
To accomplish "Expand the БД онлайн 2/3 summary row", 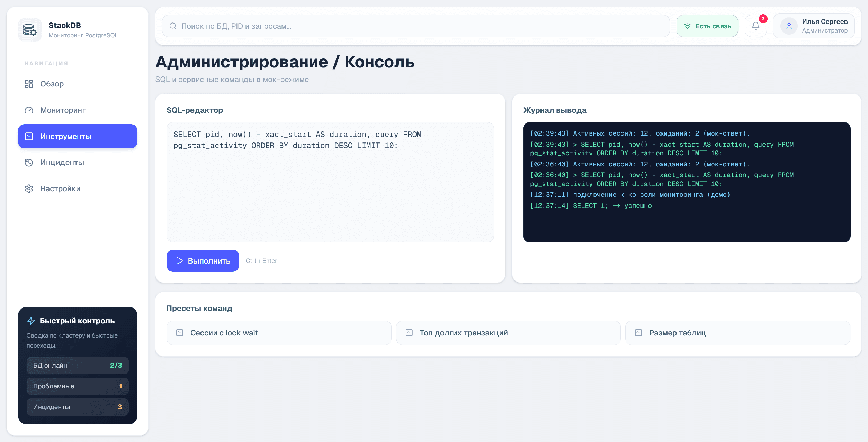I will (78, 365).
